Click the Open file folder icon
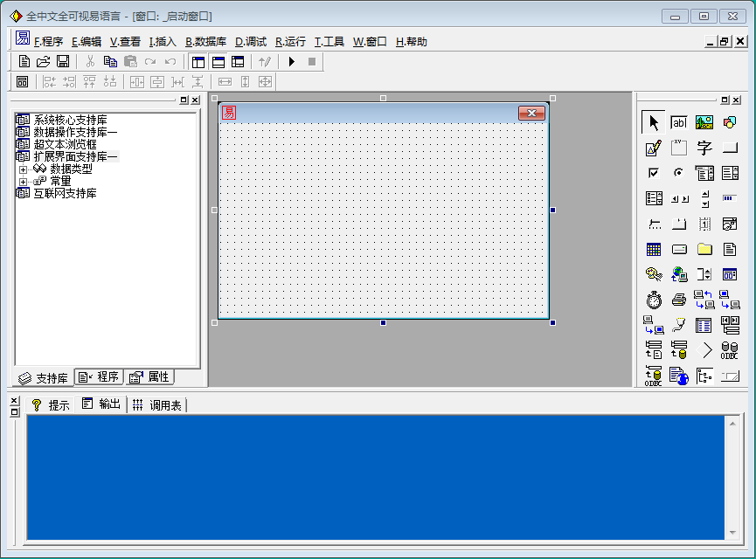The height and width of the screenshot is (559, 756). [x=44, y=61]
